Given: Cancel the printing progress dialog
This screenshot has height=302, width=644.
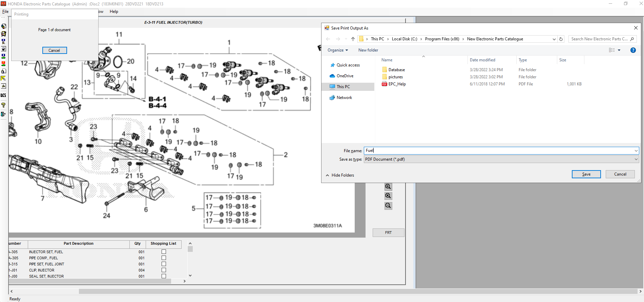Looking at the screenshot, I should (x=55, y=51).
